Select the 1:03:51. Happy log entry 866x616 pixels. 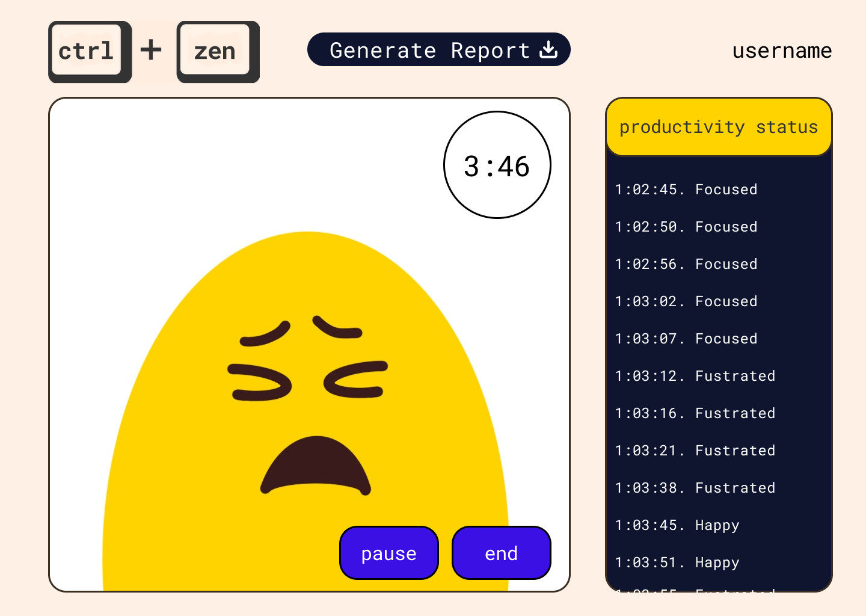(x=677, y=562)
